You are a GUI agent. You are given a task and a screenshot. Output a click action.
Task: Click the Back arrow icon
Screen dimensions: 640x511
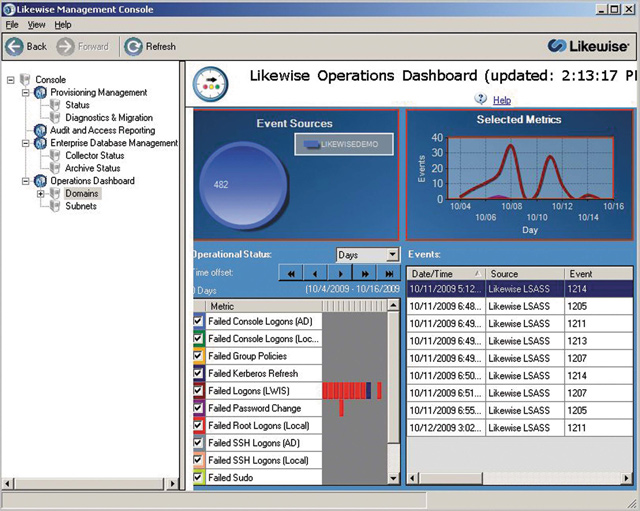[14, 47]
